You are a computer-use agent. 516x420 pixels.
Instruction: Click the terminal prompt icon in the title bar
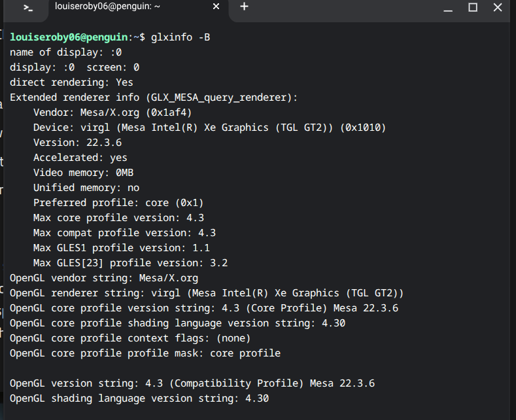click(28, 7)
